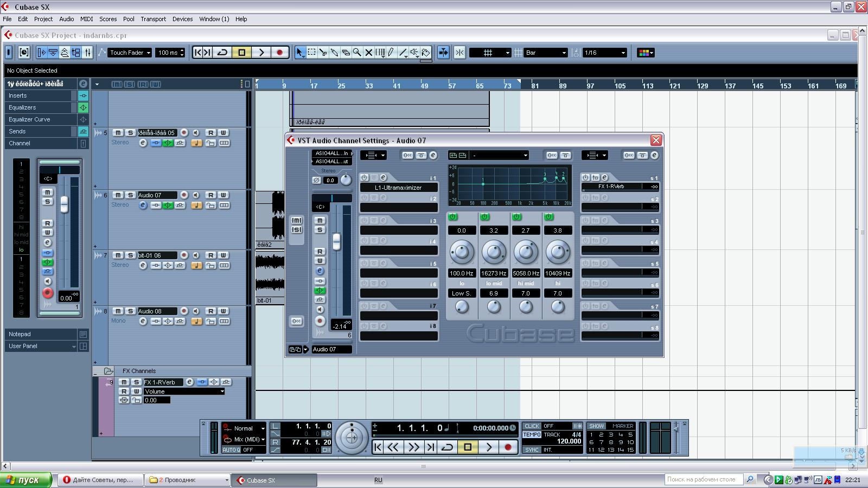
Task: Toggle Cycle loop in main toolbar
Action: click(222, 53)
